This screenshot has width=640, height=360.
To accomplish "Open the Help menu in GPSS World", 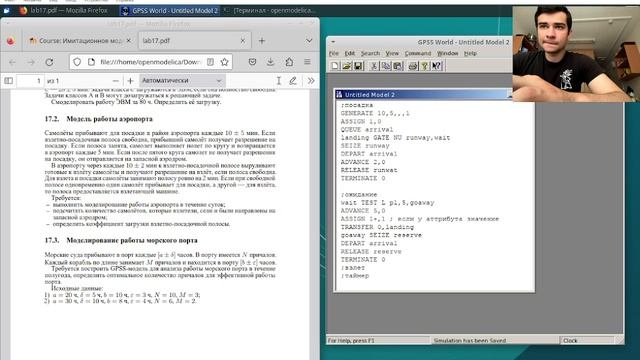I will tap(470, 53).
